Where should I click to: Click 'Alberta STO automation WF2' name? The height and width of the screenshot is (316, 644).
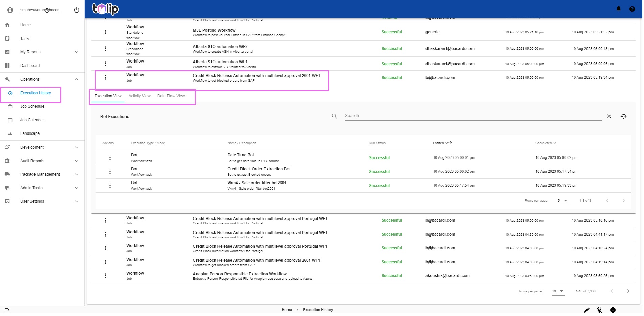click(x=220, y=47)
